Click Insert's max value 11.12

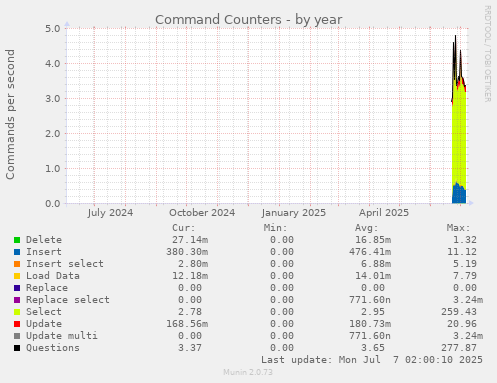pos(462,252)
